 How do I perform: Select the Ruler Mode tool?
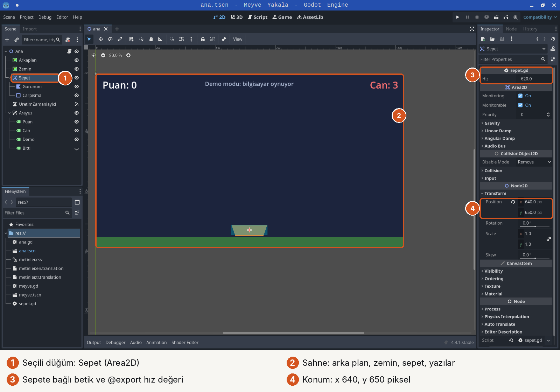(160, 39)
